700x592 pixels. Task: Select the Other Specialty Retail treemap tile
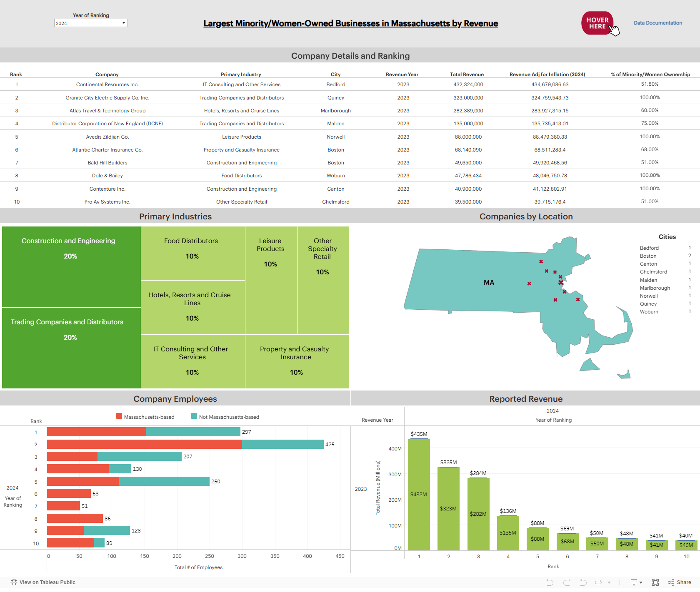click(x=323, y=280)
